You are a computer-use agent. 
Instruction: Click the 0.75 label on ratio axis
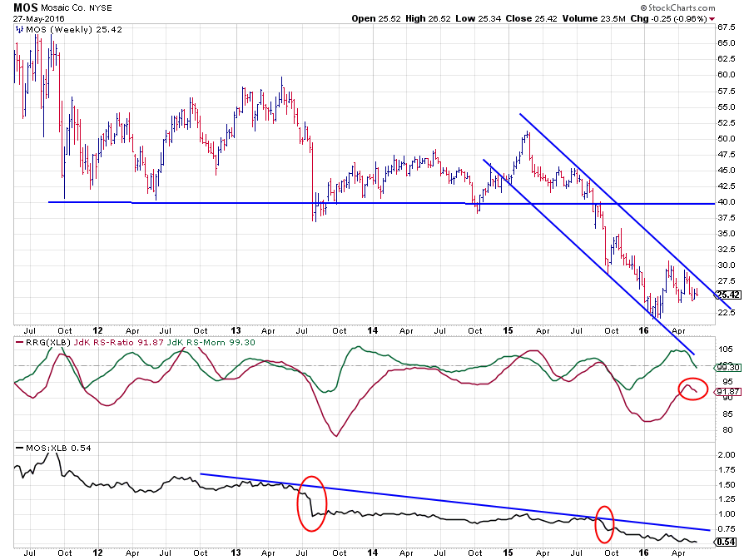click(726, 529)
